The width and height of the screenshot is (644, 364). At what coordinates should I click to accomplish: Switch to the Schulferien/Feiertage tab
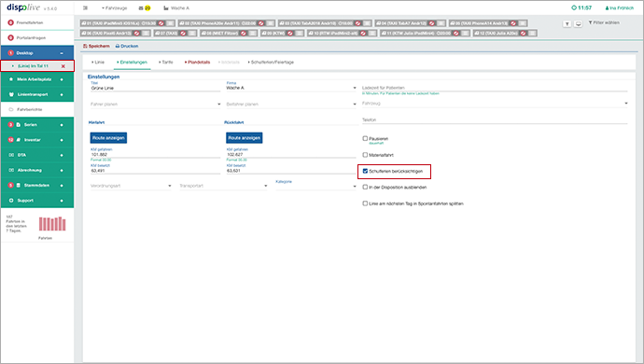tap(271, 62)
